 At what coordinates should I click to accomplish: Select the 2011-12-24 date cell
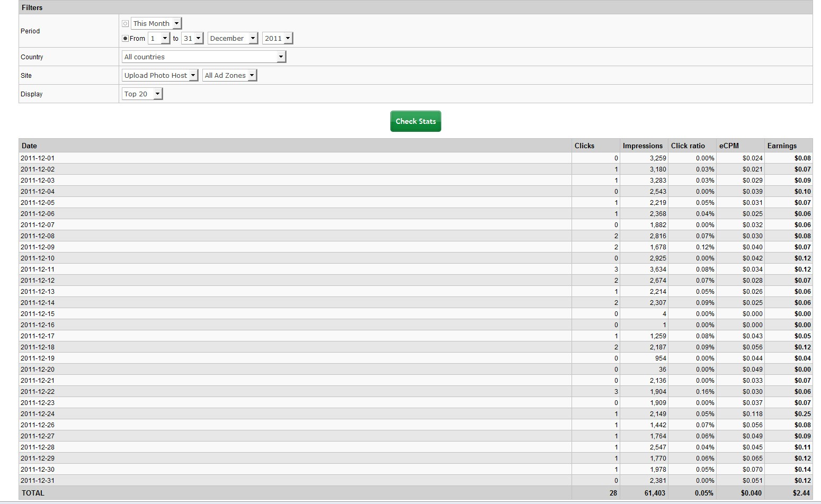coord(38,414)
